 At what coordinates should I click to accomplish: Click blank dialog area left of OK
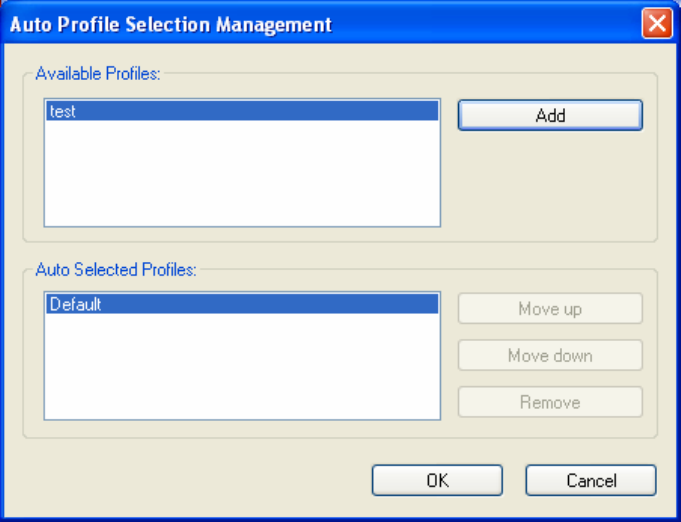point(187,480)
